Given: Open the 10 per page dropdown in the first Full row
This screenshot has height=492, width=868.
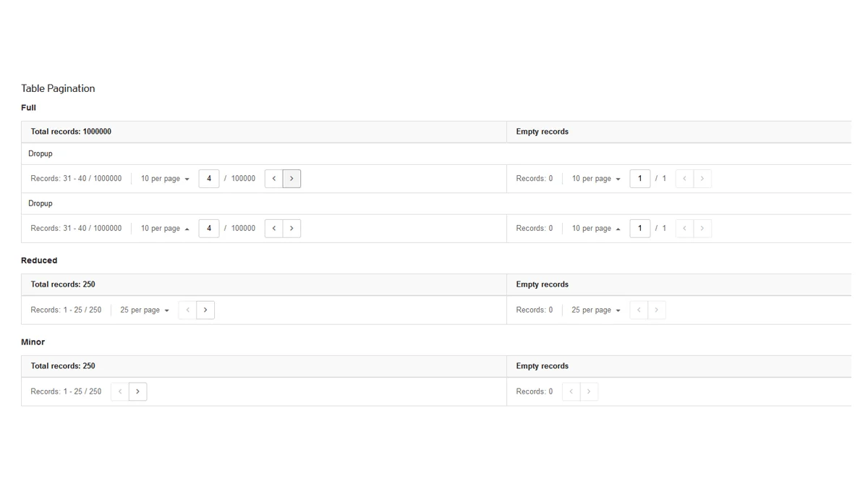Looking at the screenshot, I should point(164,178).
